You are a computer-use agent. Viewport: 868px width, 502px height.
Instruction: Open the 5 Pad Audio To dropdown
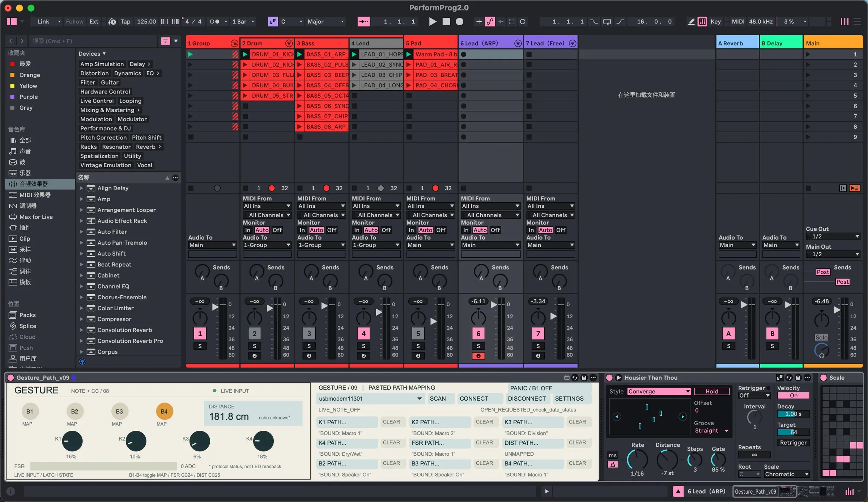[430, 245]
